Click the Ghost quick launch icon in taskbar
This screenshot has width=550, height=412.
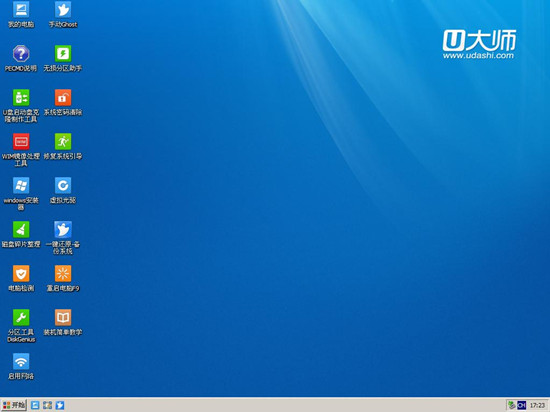60,405
